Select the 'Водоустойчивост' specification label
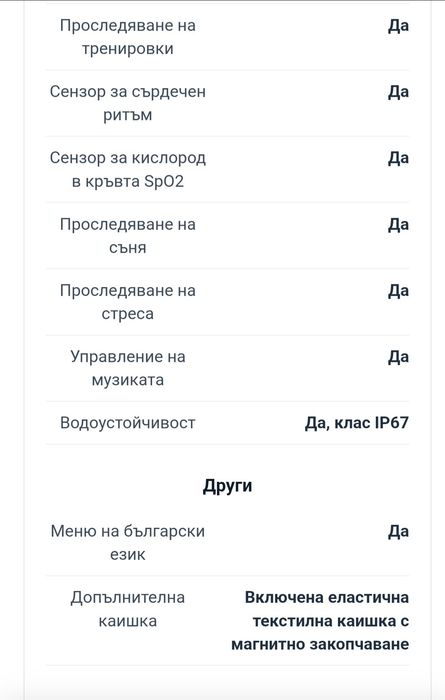445x700 pixels. 128,423
